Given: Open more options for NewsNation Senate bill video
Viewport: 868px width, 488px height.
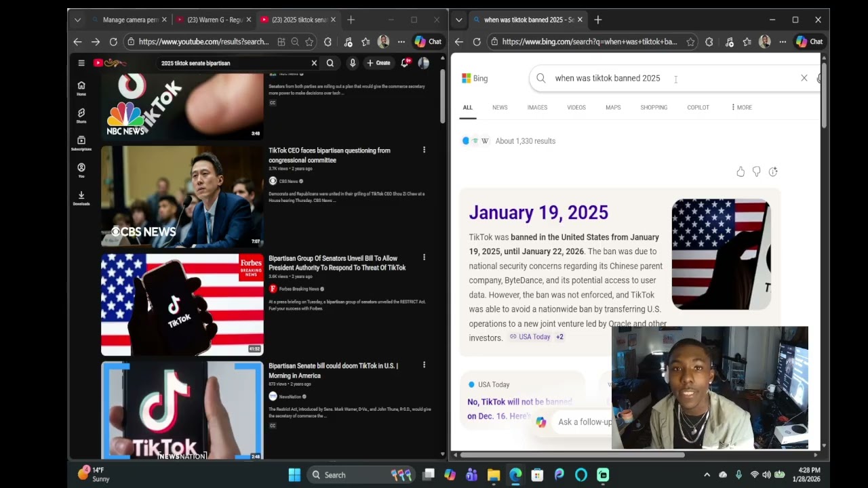Looking at the screenshot, I should [x=424, y=365].
